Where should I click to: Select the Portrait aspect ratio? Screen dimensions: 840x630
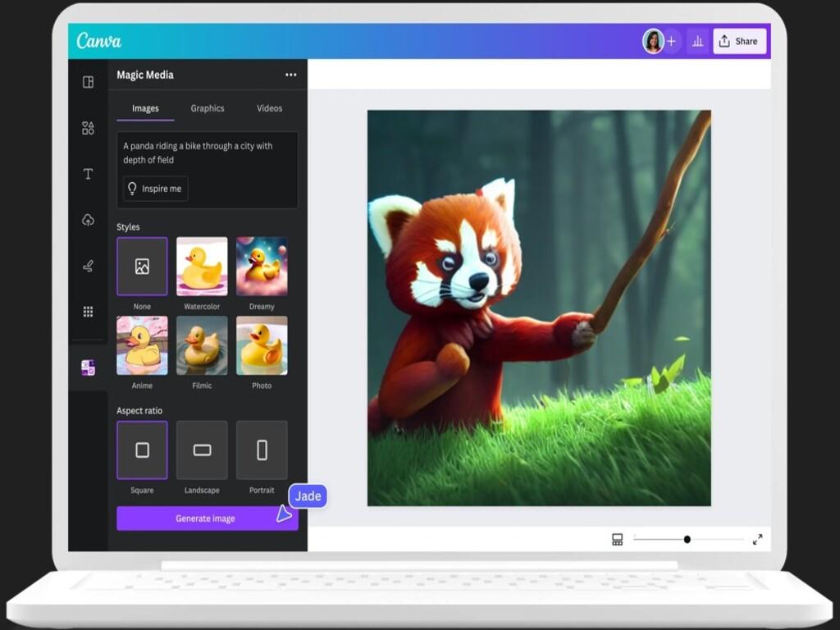click(262, 450)
